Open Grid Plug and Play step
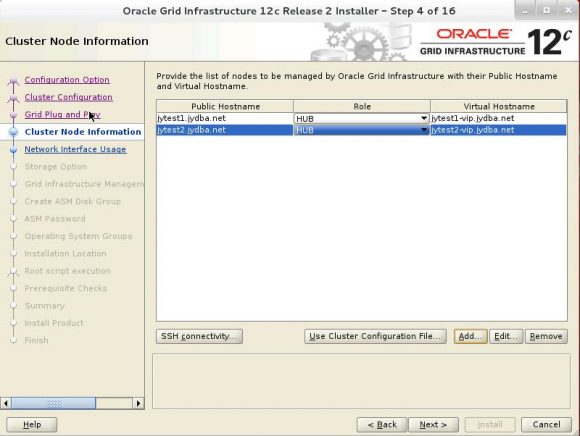Viewport: 580px width, 436px height. point(62,114)
